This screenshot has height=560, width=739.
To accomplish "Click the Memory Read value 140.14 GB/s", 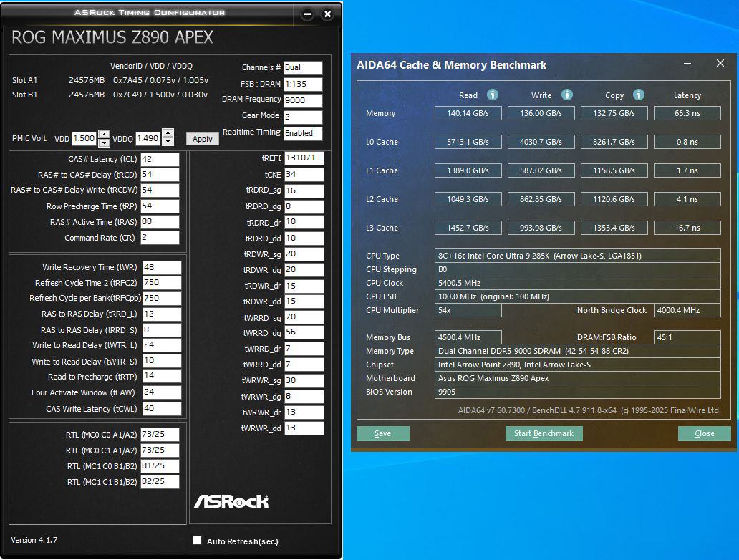I will point(468,113).
